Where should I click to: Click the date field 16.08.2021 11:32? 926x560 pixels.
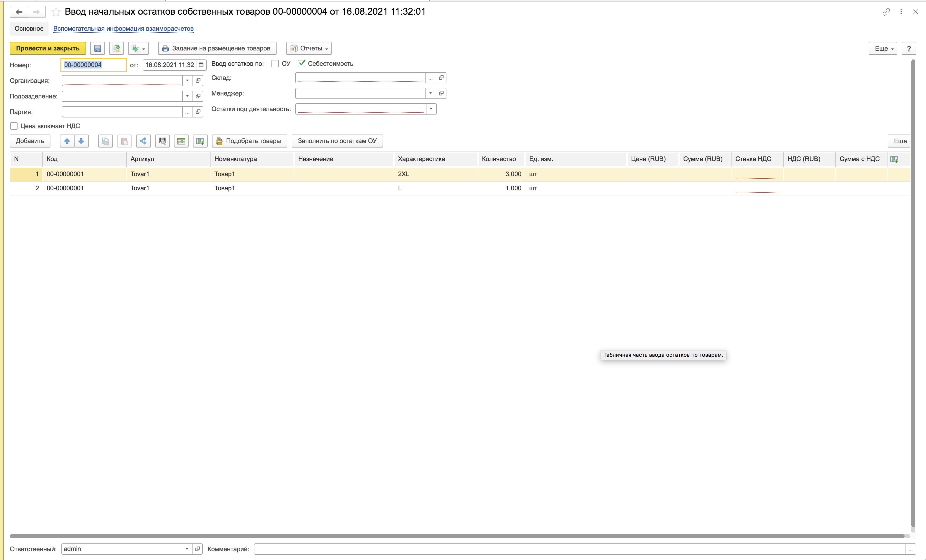click(170, 65)
